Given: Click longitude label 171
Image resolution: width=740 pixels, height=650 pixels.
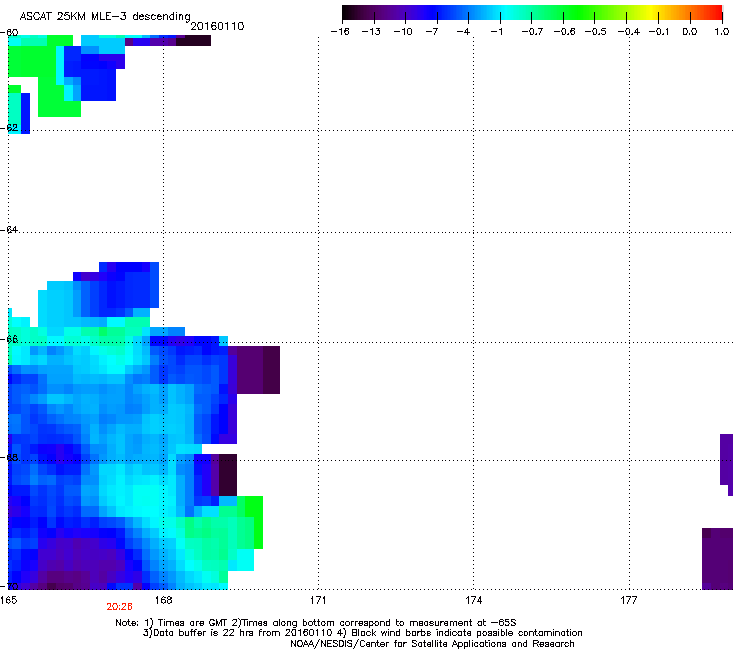Looking at the screenshot, I should tap(318, 600).
